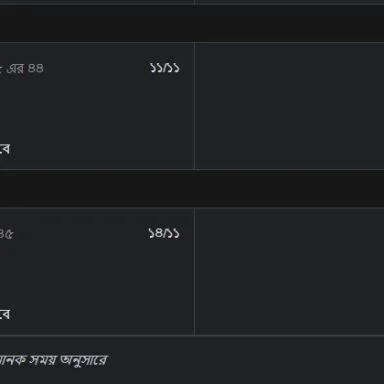This screenshot has height=384, width=384.
Task: Click the column divider right of ১১/১১
Action: point(195,106)
